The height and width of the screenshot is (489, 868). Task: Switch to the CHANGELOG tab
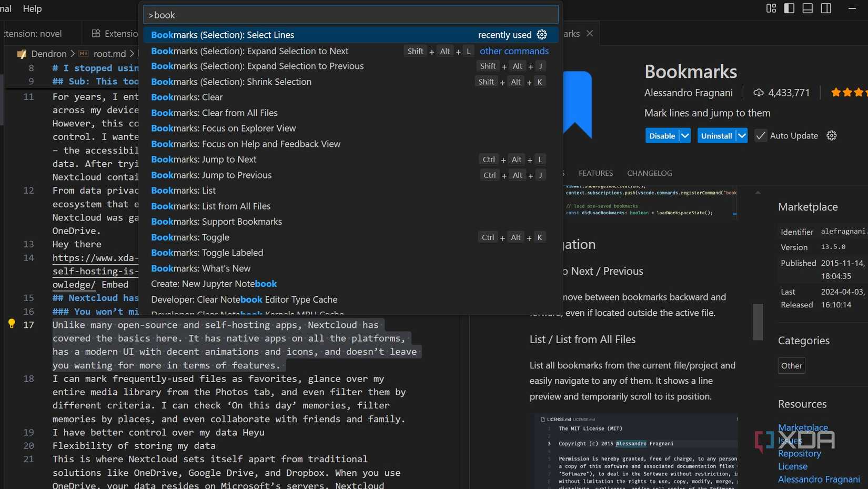pos(649,173)
